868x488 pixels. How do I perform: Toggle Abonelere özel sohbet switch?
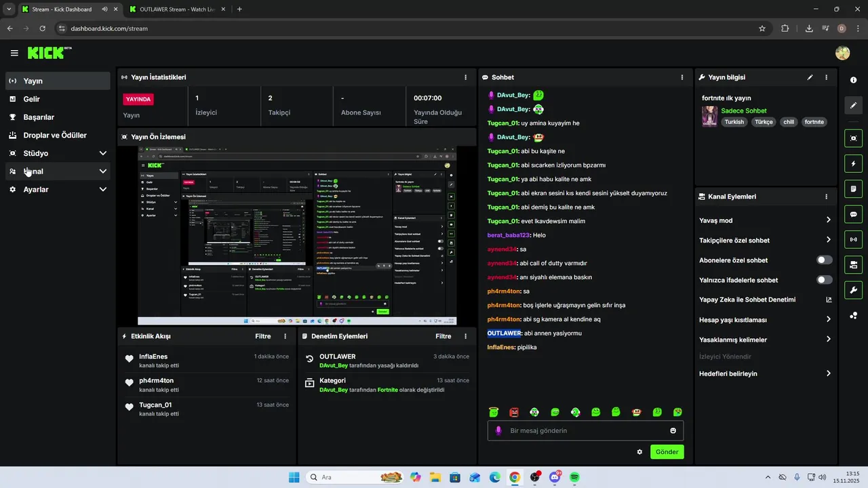[x=825, y=260]
